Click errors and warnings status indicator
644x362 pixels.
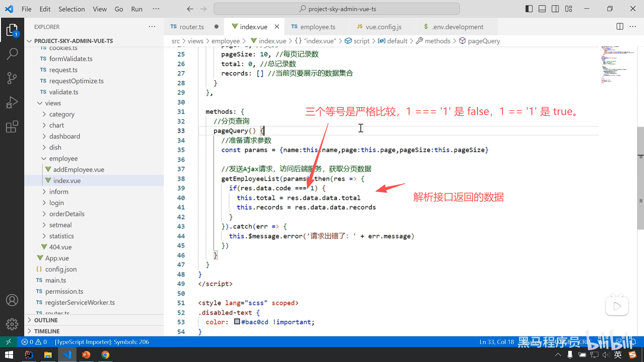coord(34,342)
